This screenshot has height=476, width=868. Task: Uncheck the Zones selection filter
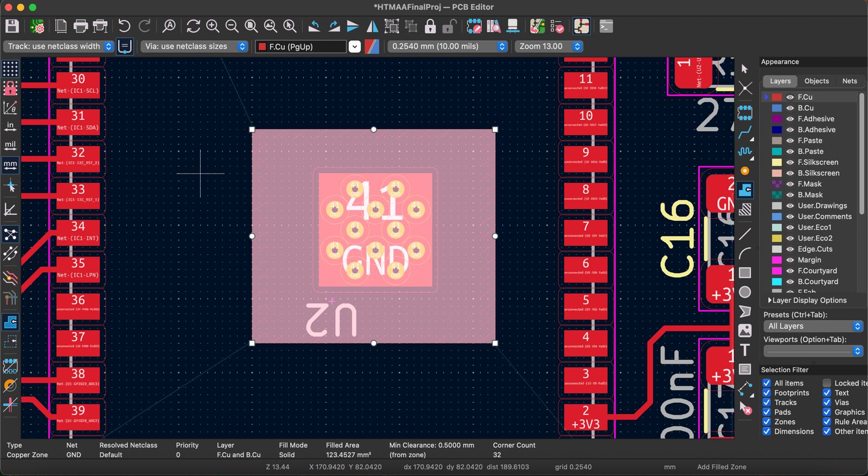[x=767, y=422]
